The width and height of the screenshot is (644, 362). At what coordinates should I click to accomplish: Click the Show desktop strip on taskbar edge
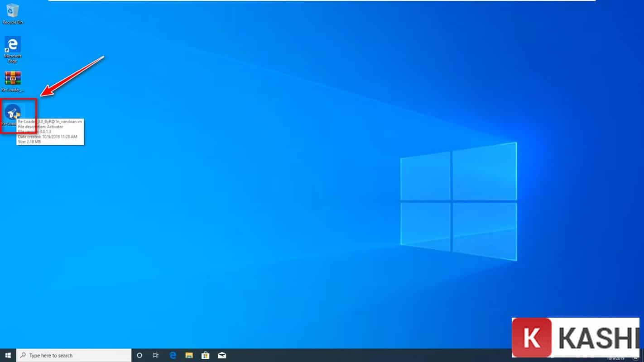[x=643, y=355]
